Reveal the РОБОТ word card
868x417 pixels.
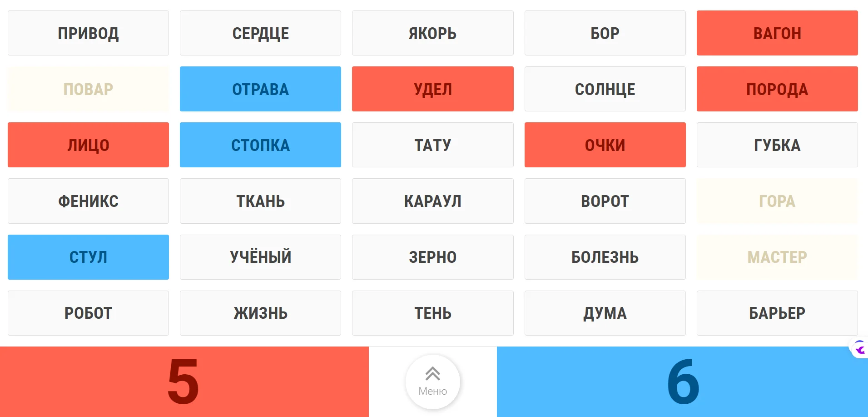point(88,313)
